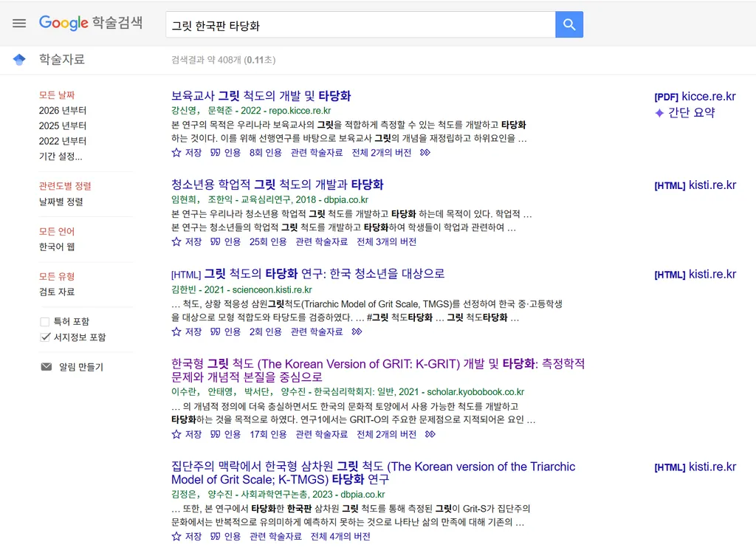This screenshot has width=756, height=553.
Task: Click star save icon for 청소년용 학업적 그릿 result
Action: (176, 241)
